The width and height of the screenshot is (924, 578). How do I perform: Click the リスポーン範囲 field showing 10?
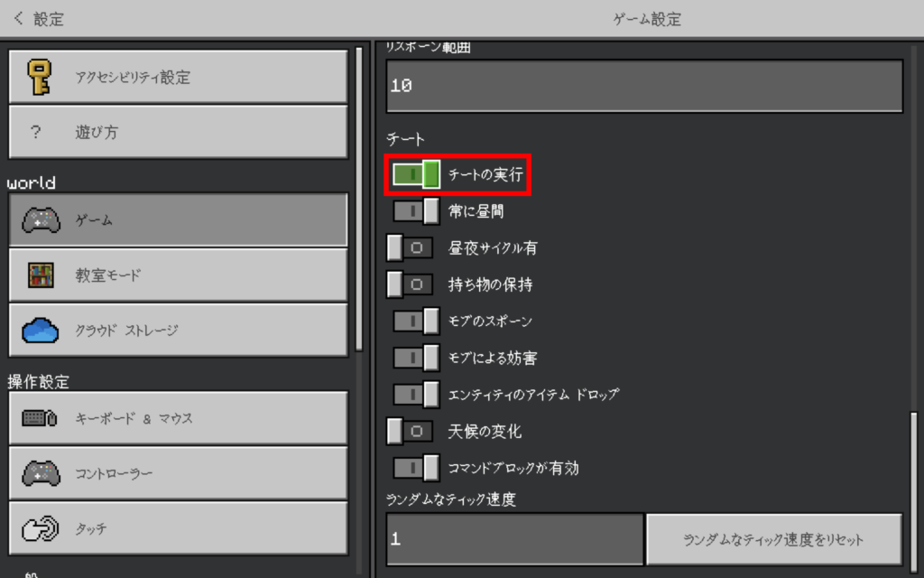point(644,87)
